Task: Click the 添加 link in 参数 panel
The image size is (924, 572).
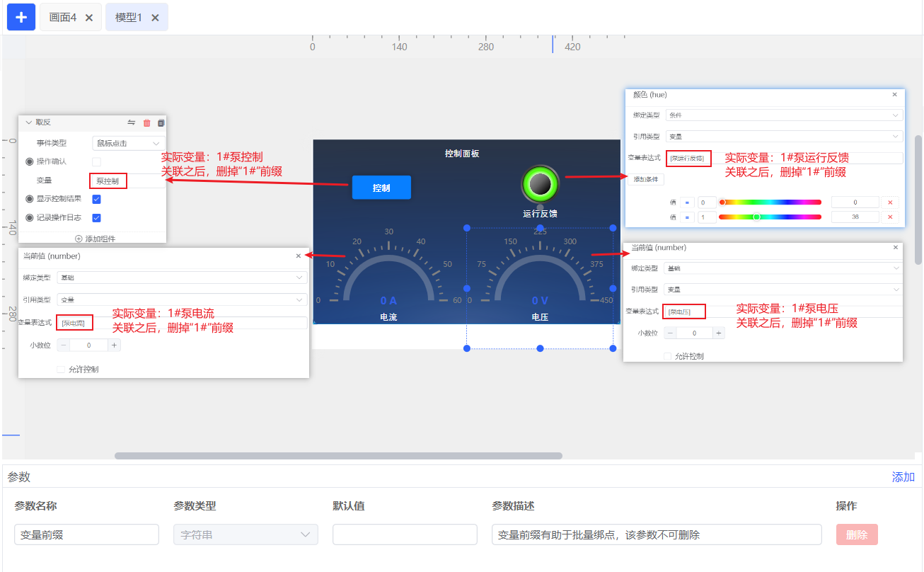Action: click(903, 477)
